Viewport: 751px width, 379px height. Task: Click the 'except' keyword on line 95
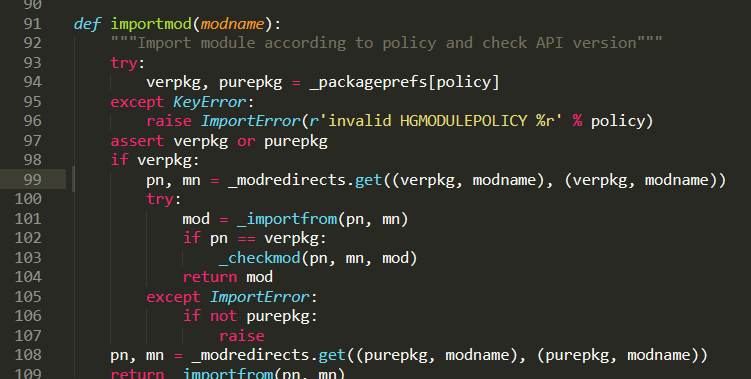pyautogui.click(x=137, y=102)
